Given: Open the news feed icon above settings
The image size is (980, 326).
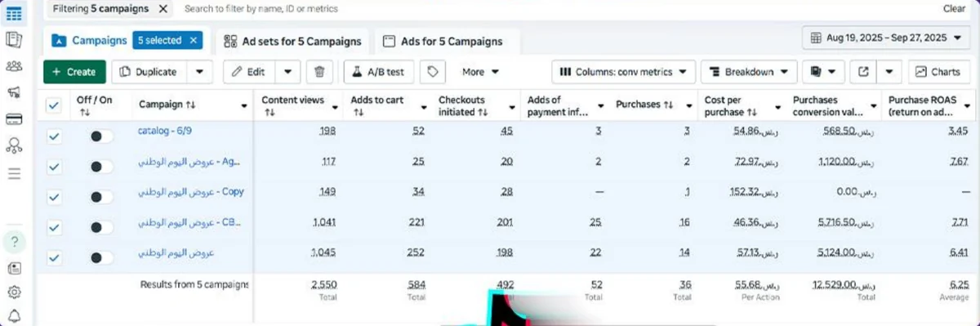Looking at the screenshot, I should (14, 268).
